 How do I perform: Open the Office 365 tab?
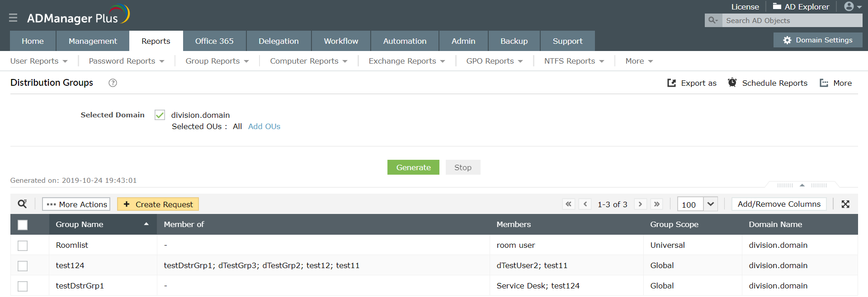tap(214, 41)
